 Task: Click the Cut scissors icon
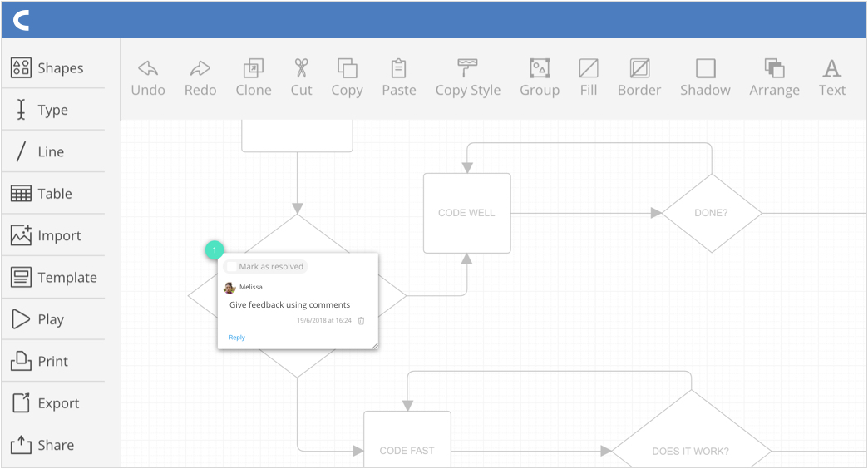pos(301,68)
